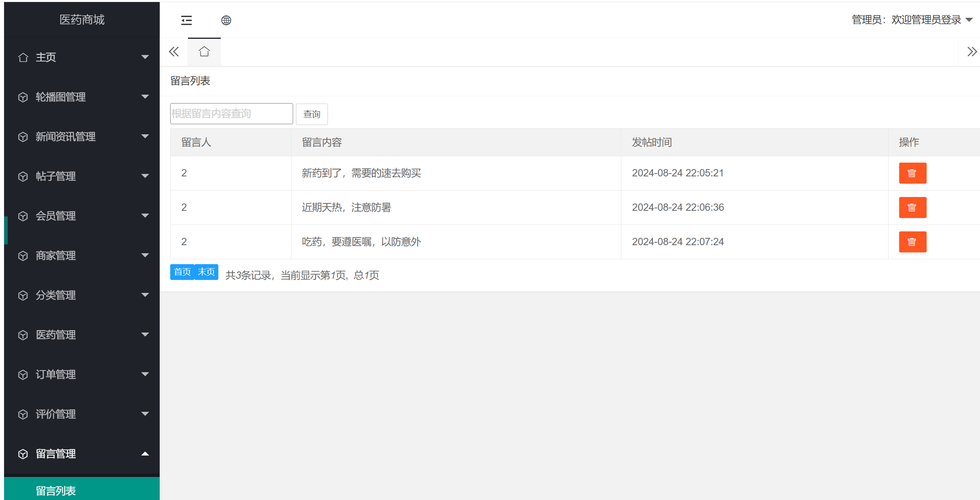The height and width of the screenshot is (500, 980).
Task: Click the left double-arrow tab navigation icon
Action: pos(174,51)
